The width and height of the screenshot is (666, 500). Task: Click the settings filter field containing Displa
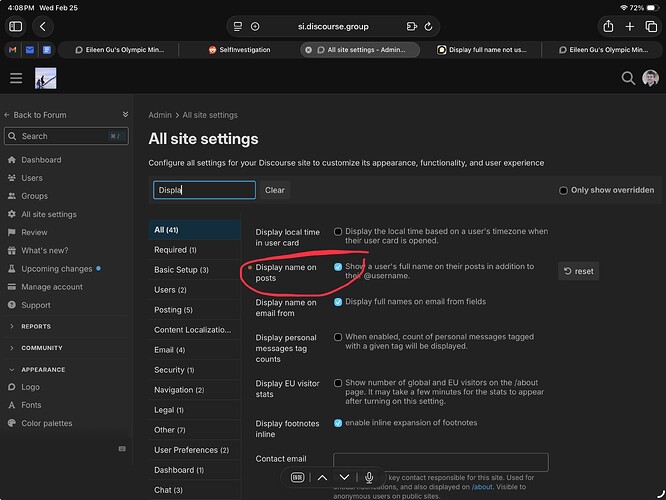204,190
